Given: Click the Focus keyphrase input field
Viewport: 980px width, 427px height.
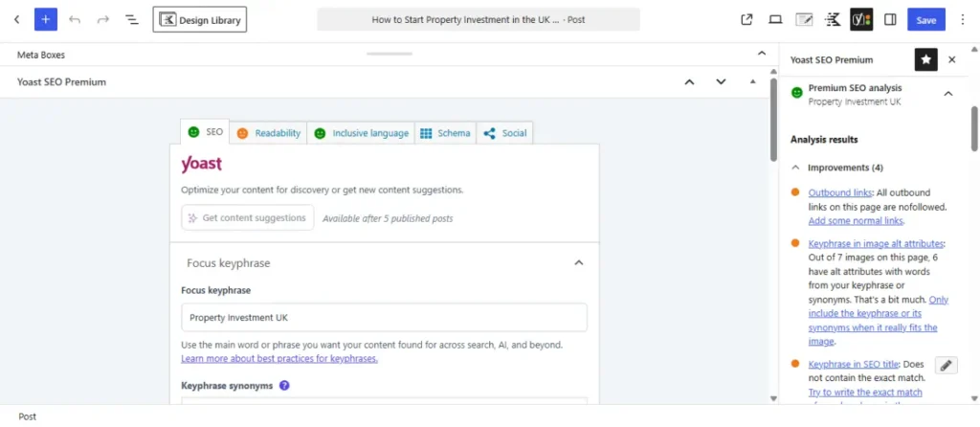Looking at the screenshot, I should click(384, 317).
